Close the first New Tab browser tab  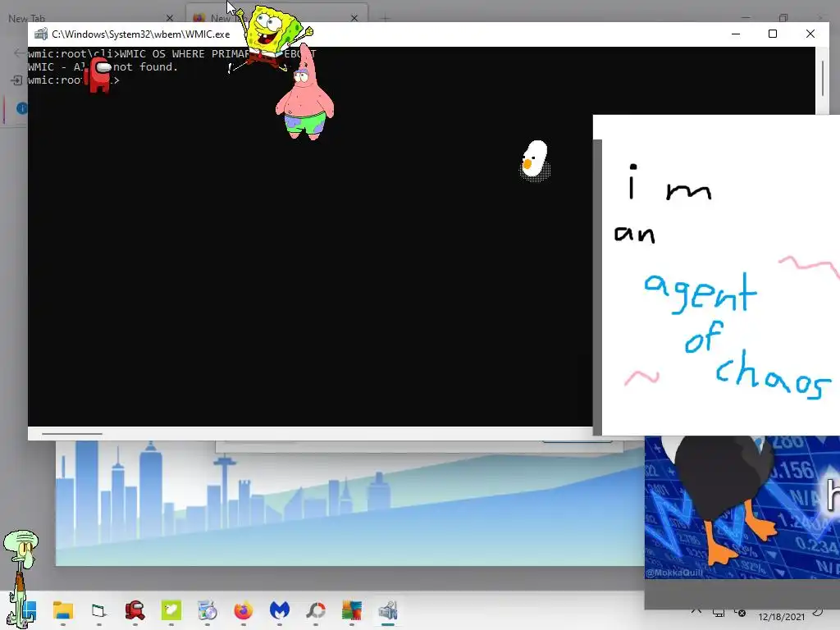[169, 18]
